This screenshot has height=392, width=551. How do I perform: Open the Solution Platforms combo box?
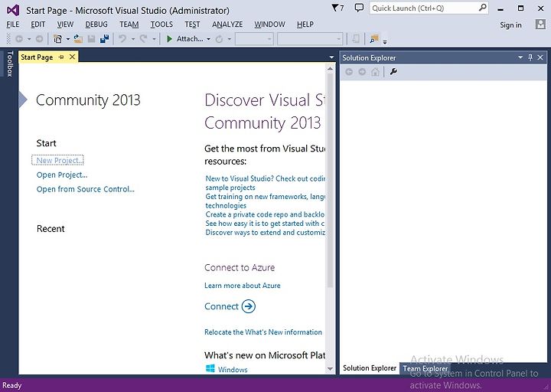(x=310, y=39)
